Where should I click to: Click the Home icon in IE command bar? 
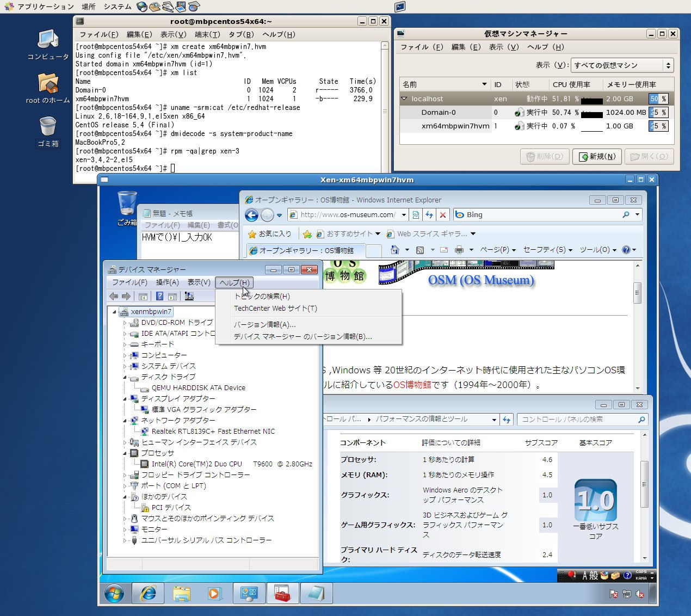395,250
